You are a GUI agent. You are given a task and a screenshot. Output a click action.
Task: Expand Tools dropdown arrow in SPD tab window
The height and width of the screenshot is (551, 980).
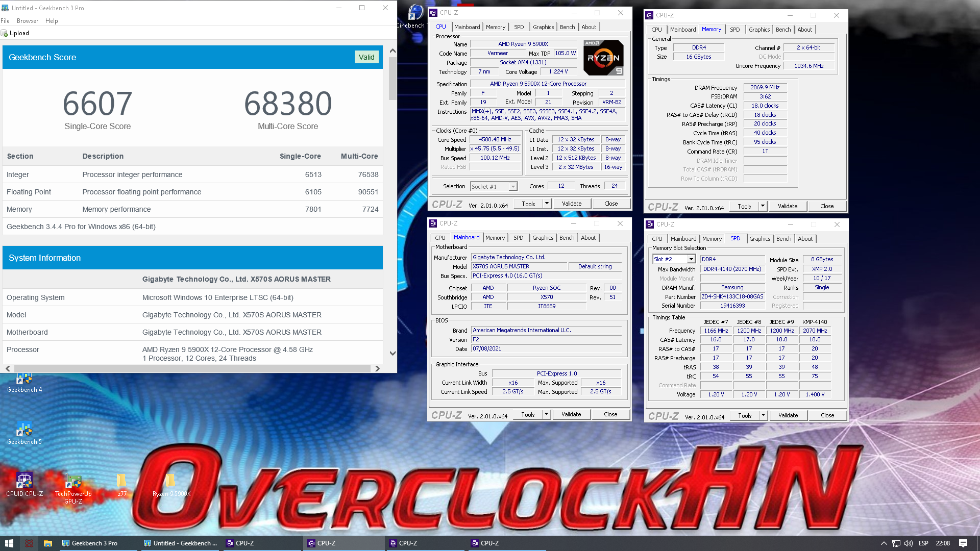763,415
